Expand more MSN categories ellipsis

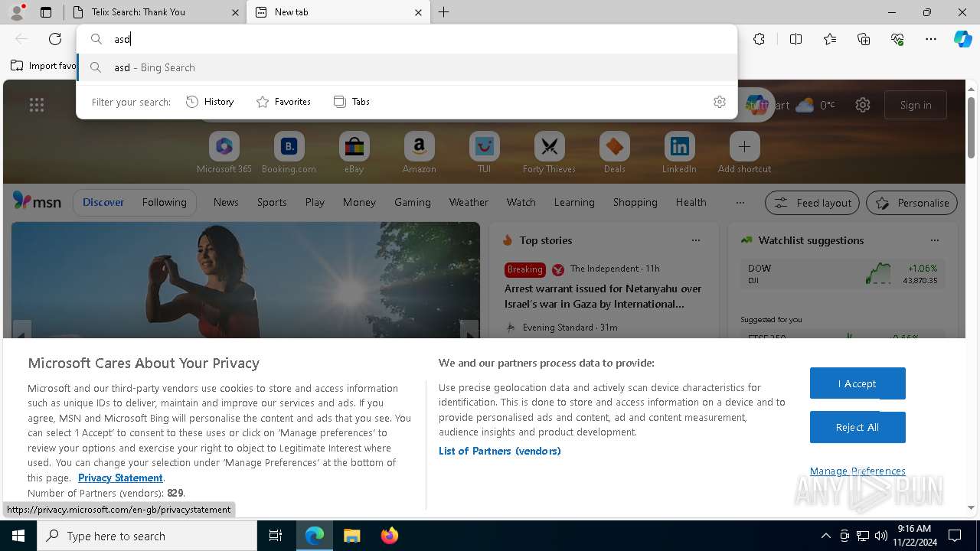coord(740,203)
